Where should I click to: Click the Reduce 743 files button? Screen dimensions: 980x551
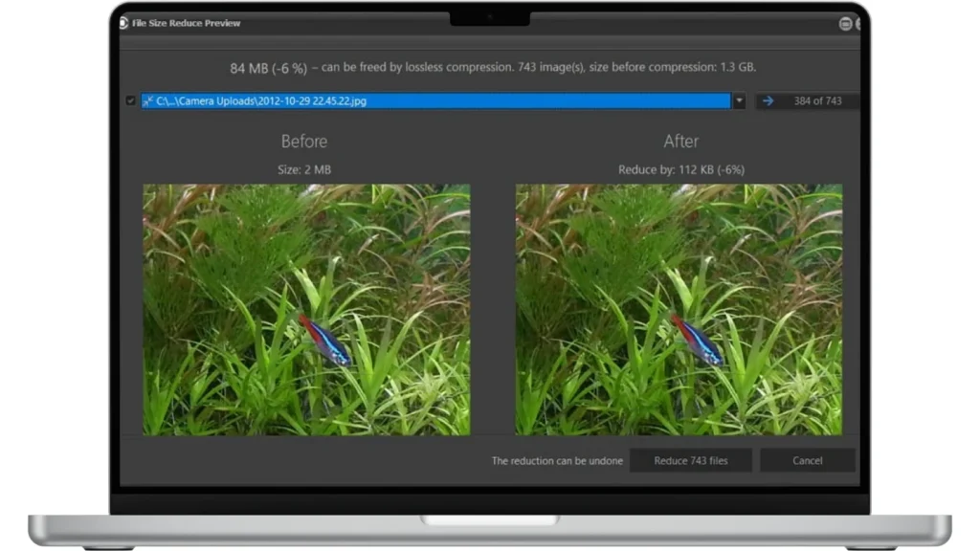click(x=690, y=460)
